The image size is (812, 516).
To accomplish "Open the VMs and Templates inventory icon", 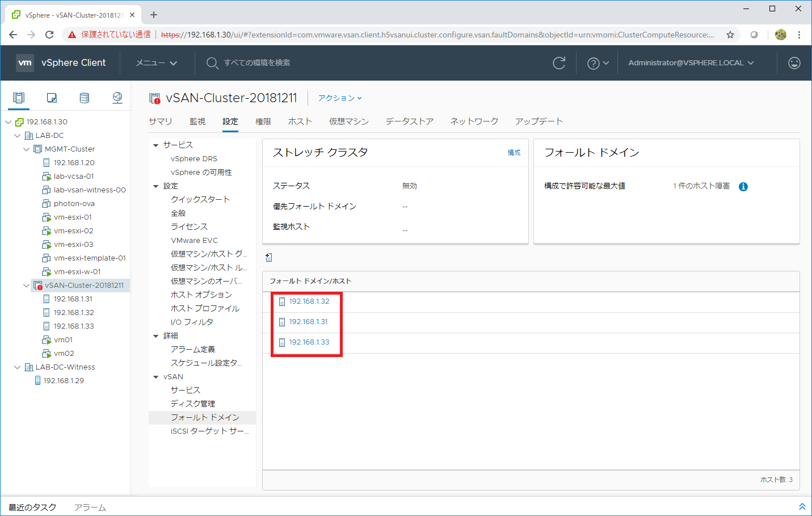I will pos(52,98).
